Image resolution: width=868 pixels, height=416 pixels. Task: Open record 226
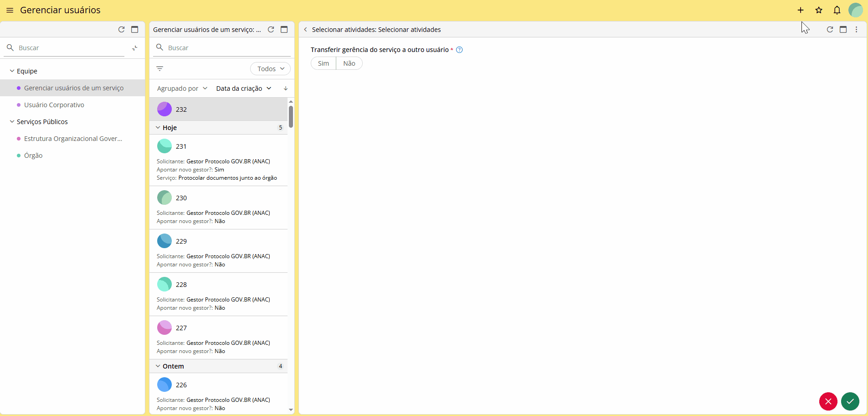pyautogui.click(x=219, y=394)
